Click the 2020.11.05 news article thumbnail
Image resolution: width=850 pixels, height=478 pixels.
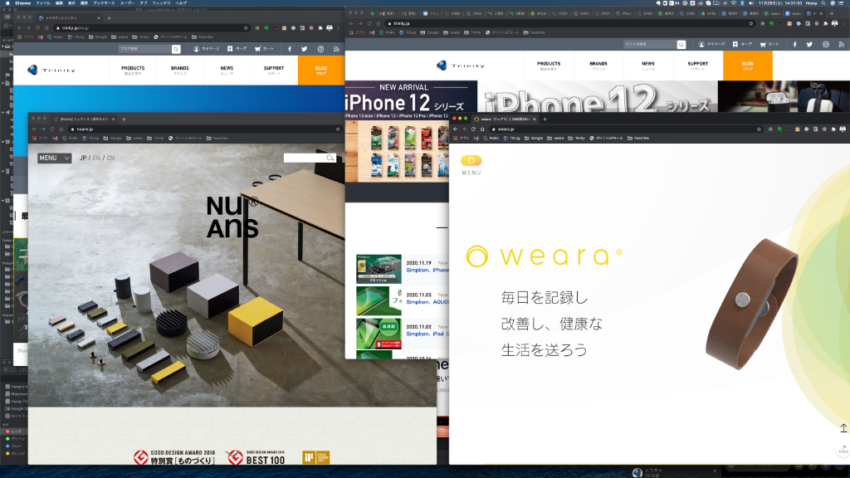tap(378, 301)
